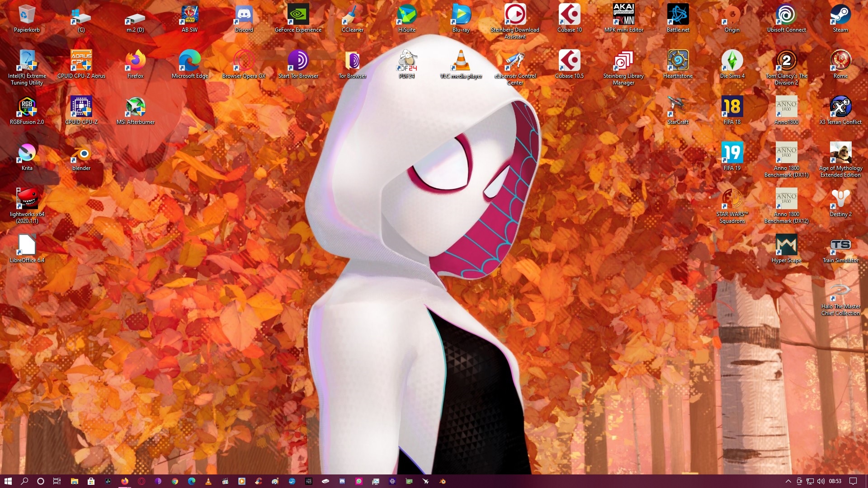Screen dimensions: 868x488
Task: Expand the hidden system tray icons chevron
Action: [788, 481]
